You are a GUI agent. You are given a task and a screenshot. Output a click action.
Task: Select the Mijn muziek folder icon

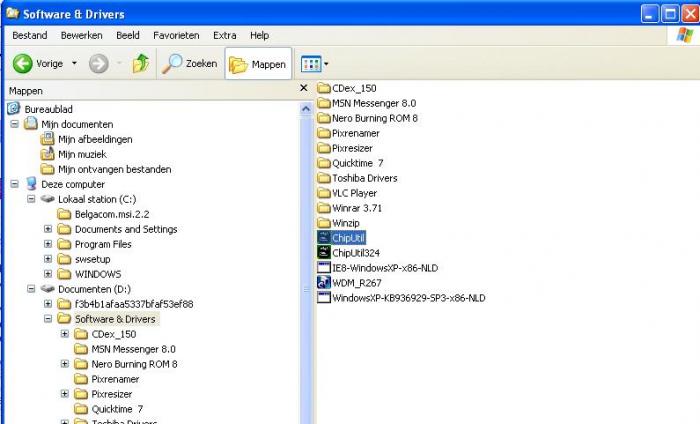pyautogui.click(x=47, y=154)
